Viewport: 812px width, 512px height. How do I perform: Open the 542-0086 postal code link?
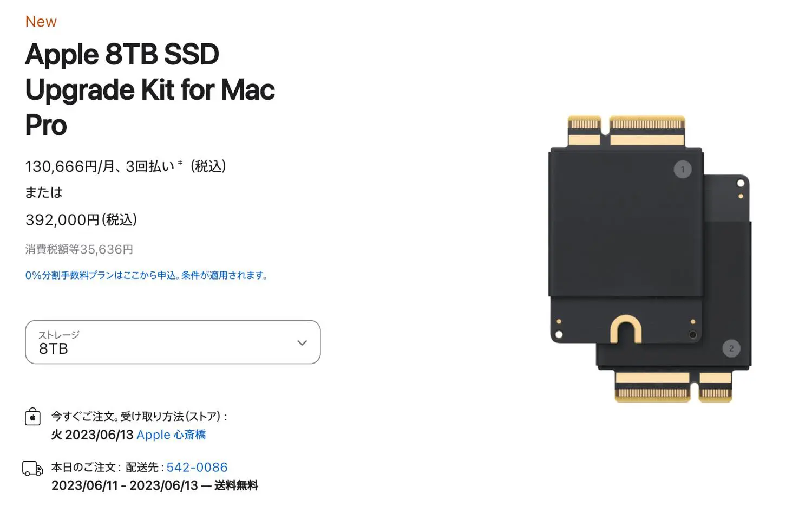(x=197, y=467)
